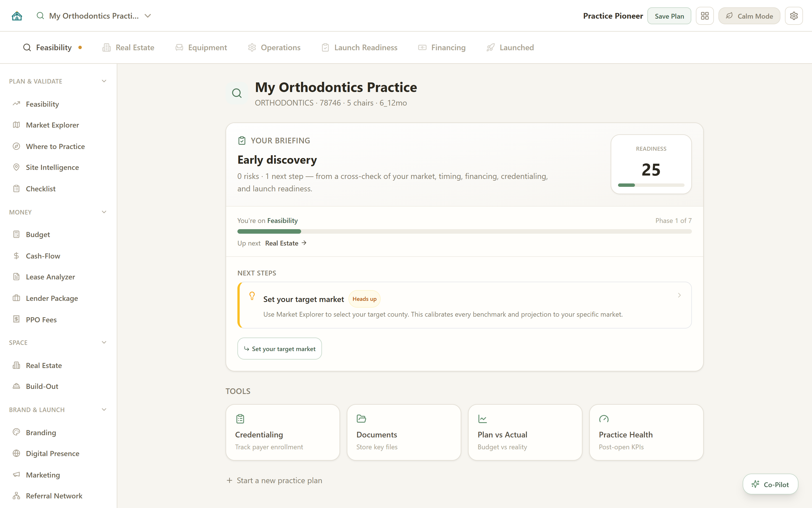Switch to the Financing phase tab
Viewport: 812px width, 508px height.
coord(442,47)
